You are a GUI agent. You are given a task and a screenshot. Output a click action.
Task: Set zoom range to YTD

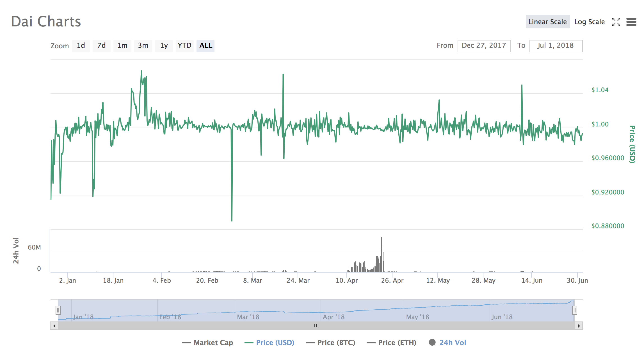(x=184, y=46)
